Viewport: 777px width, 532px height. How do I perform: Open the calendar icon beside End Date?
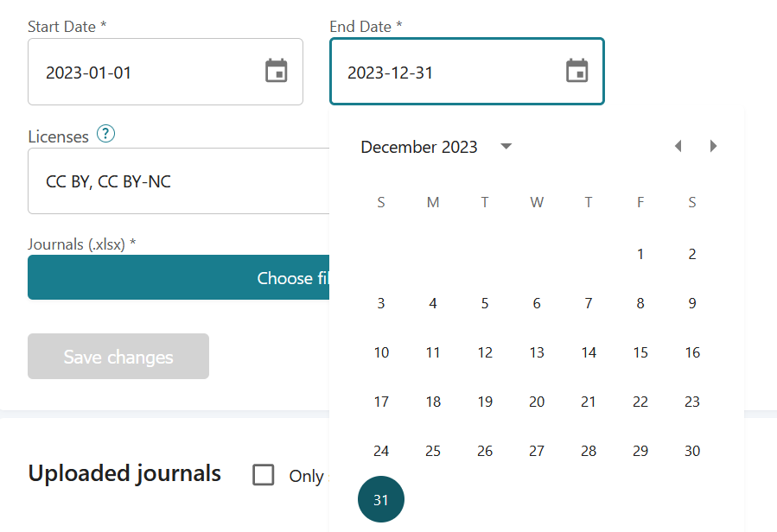point(578,72)
